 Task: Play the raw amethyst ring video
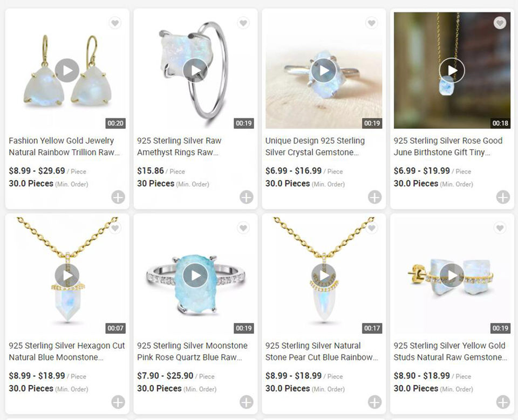point(195,70)
